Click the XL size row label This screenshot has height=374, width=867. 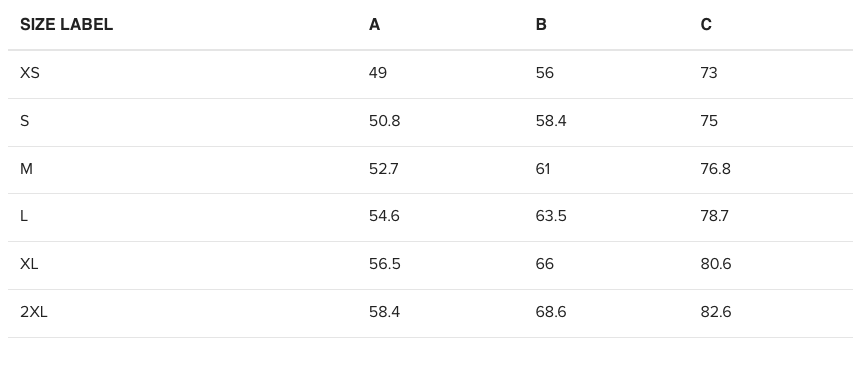29,264
